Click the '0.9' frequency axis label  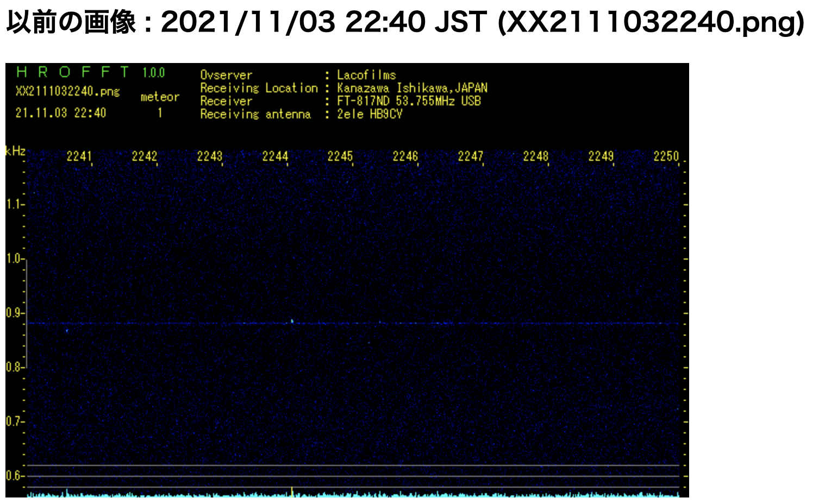click(x=14, y=313)
